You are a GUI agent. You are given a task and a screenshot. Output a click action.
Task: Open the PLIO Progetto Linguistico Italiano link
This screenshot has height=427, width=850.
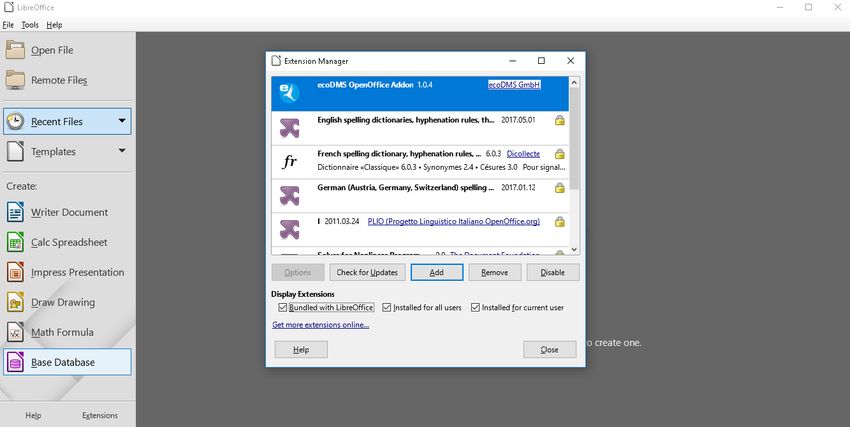coord(454,221)
